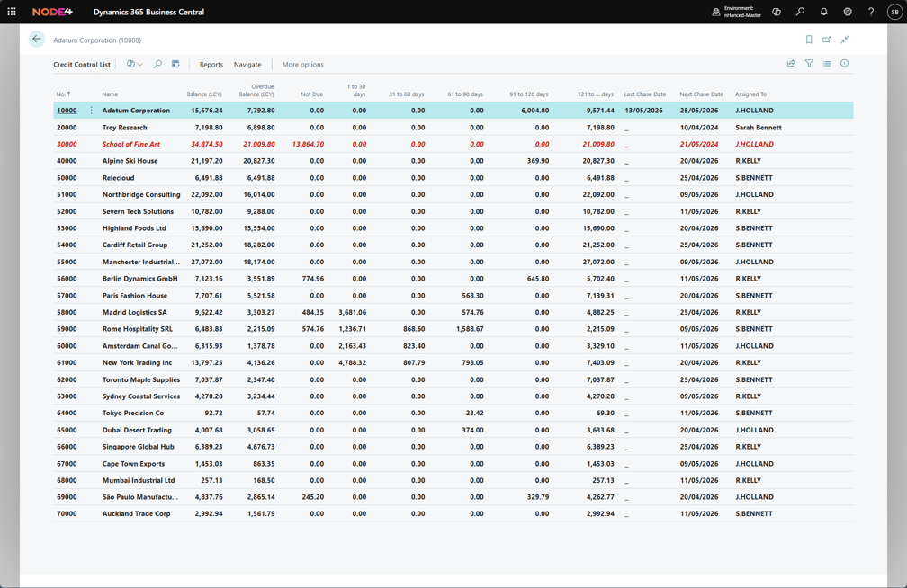Toggle the filter pane funnel icon

(809, 64)
